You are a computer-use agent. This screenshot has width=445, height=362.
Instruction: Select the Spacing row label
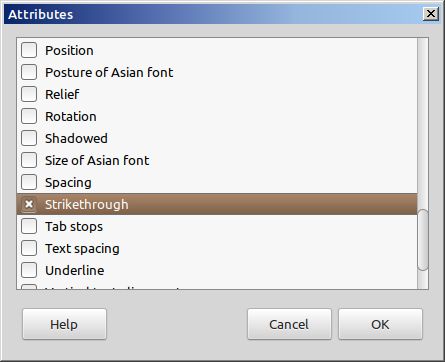[x=68, y=183]
